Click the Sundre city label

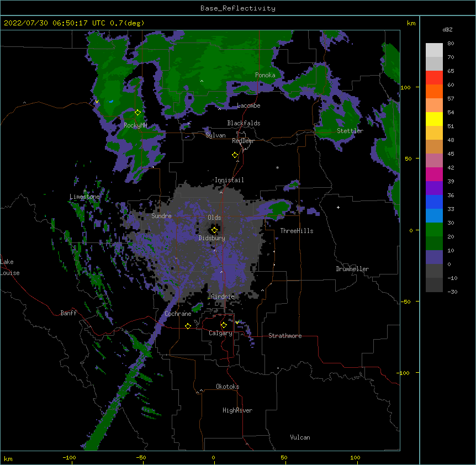point(161,216)
